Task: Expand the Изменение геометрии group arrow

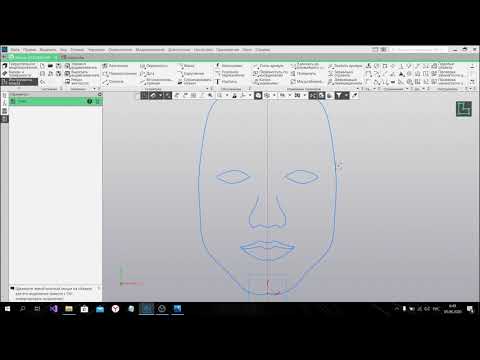Action: click(358, 89)
